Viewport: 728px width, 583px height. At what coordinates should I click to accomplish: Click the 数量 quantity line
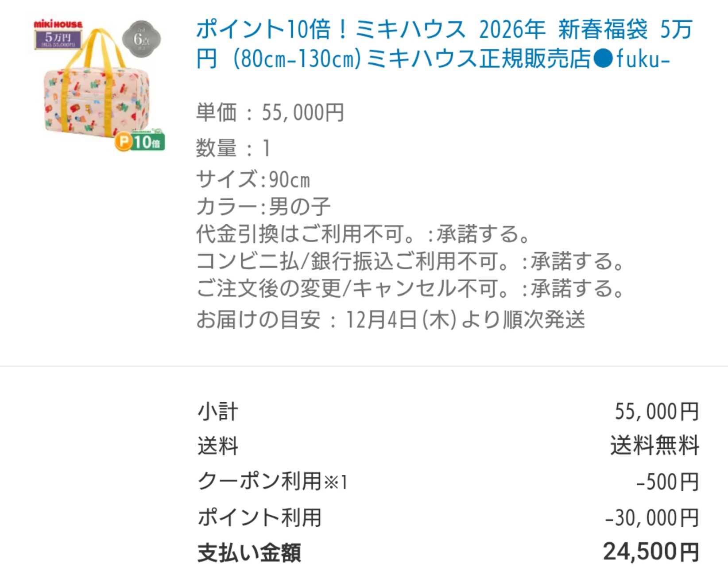(233, 148)
